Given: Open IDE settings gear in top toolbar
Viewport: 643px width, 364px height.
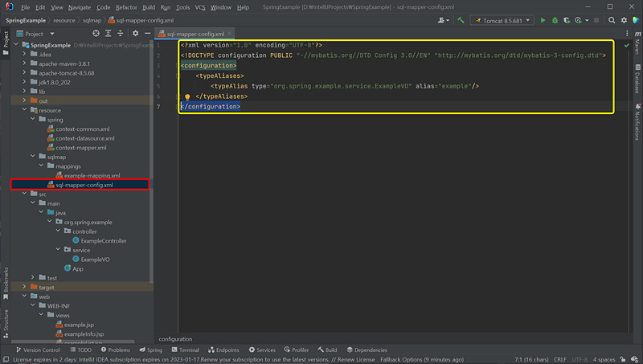Looking at the screenshot, I should point(624,20).
